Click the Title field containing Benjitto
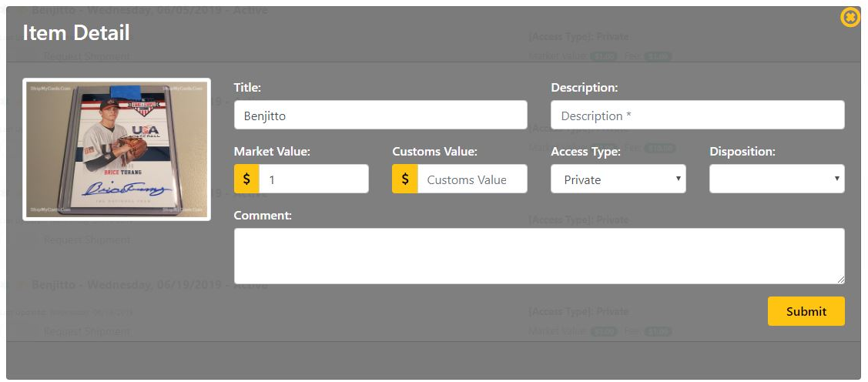 coord(380,116)
